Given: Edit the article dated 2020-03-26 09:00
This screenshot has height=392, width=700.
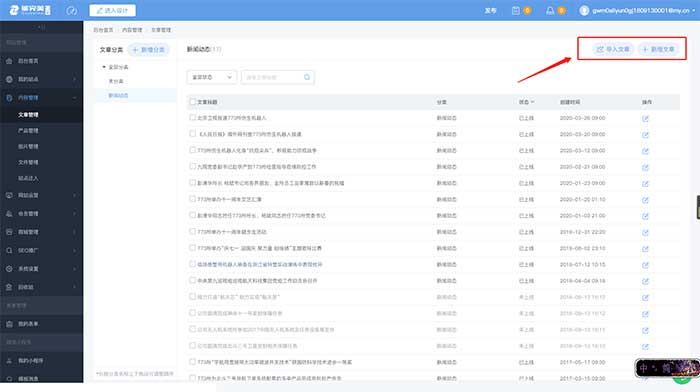Looking at the screenshot, I should (x=645, y=119).
